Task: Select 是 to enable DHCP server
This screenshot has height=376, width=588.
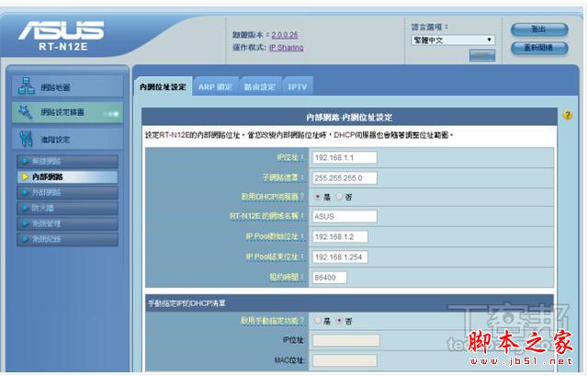Action: point(318,197)
